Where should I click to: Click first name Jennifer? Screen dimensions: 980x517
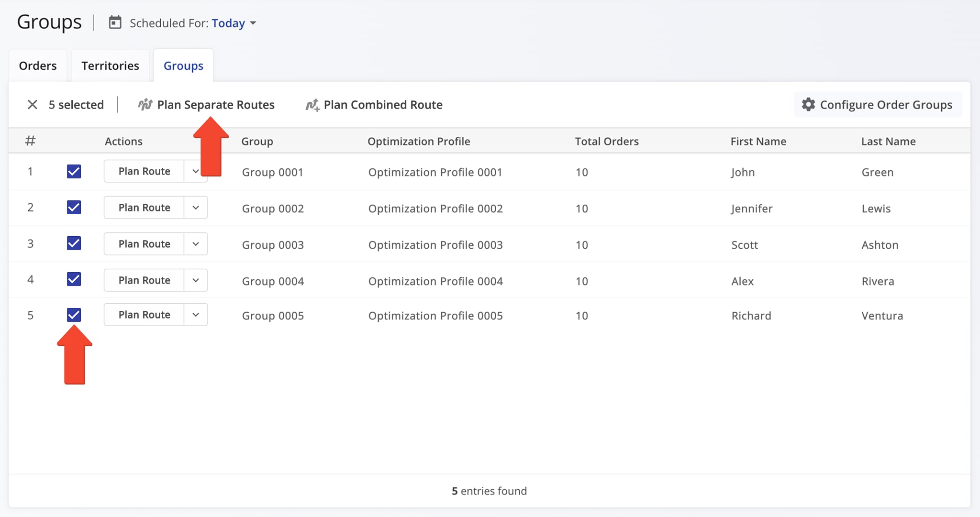(752, 209)
